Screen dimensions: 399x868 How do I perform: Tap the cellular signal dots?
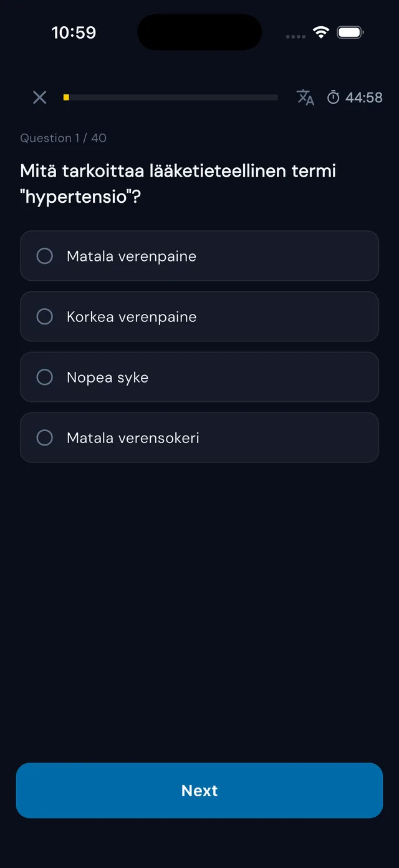pos(296,36)
